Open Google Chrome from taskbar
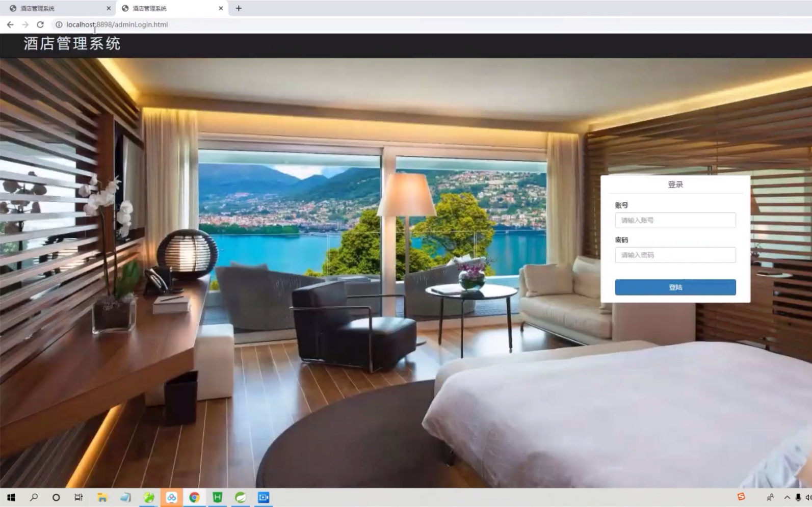This screenshot has height=507, width=812. click(x=194, y=497)
